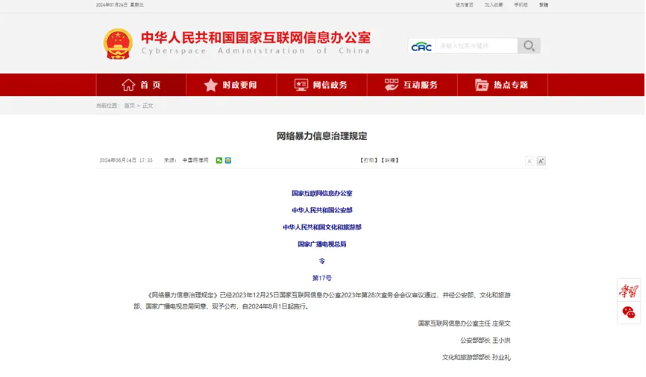The image size is (646, 377).
Task: Click the national emblem logo
Action: coord(118,44)
